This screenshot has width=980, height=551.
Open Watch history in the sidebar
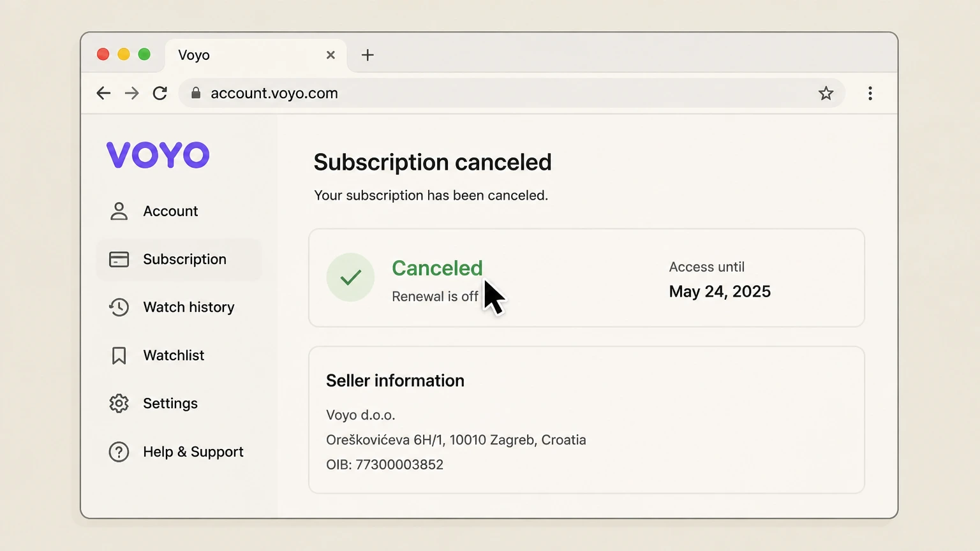179,307
